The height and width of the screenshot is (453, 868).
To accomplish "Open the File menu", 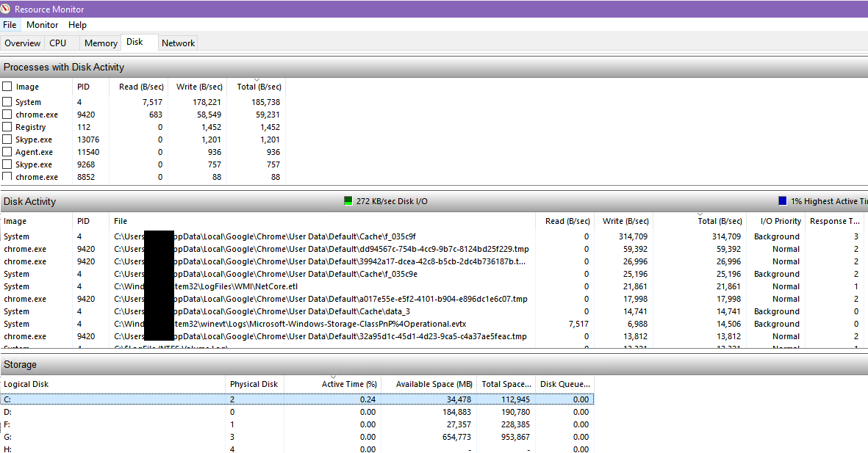I will pos(10,25).
